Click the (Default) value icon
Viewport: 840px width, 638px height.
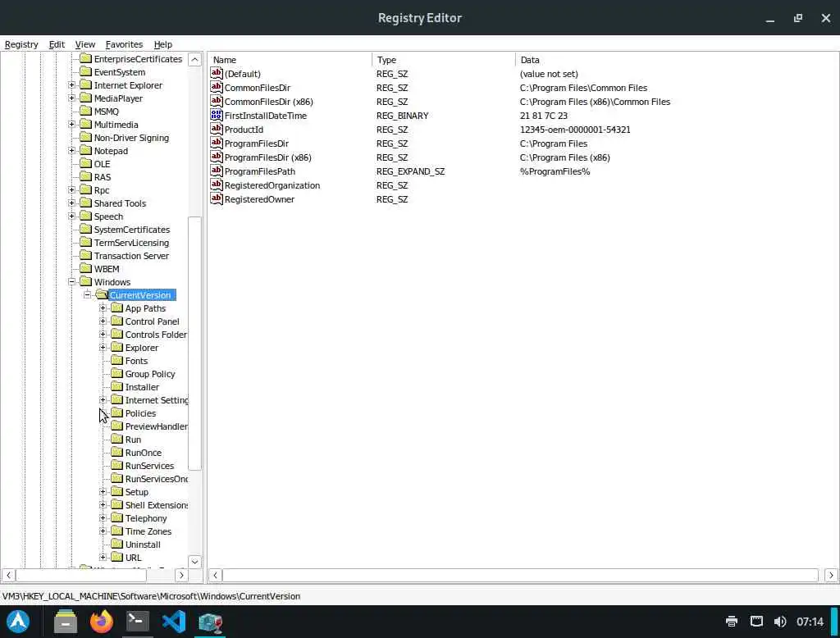[x=217, y=73]
